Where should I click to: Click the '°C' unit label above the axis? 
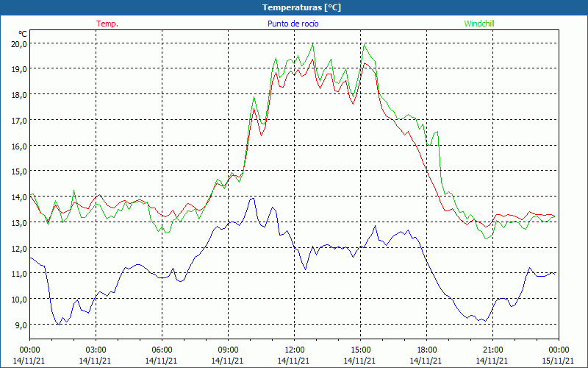point(22,34)
